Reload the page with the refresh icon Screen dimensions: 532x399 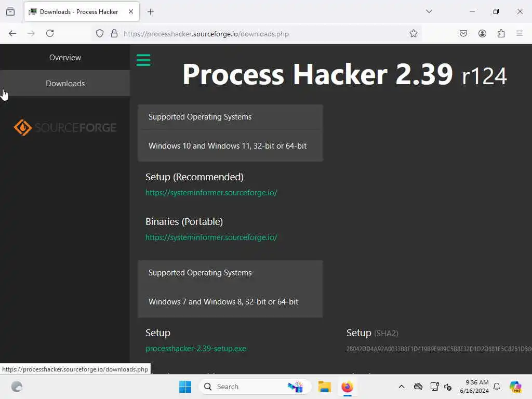tap(50, 33)
